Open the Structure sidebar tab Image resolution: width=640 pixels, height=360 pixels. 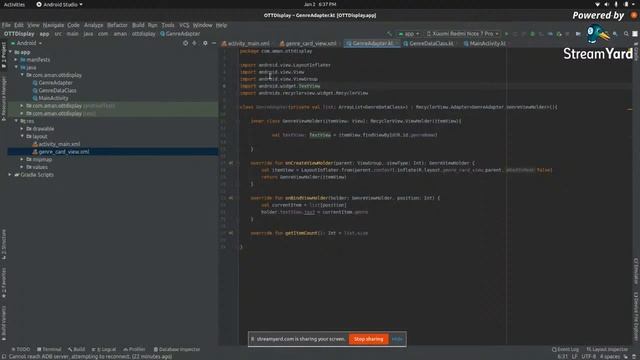pyautogui.click(x=3, y=244)
